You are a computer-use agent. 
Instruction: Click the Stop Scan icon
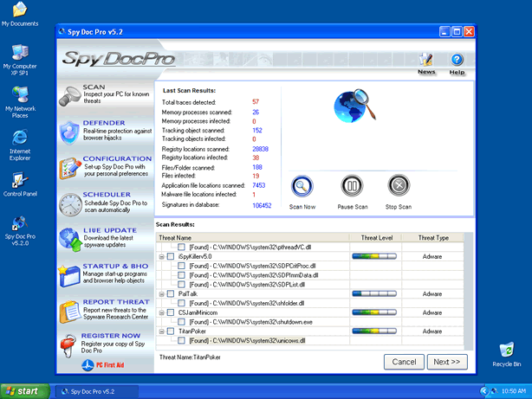point(398,187)
